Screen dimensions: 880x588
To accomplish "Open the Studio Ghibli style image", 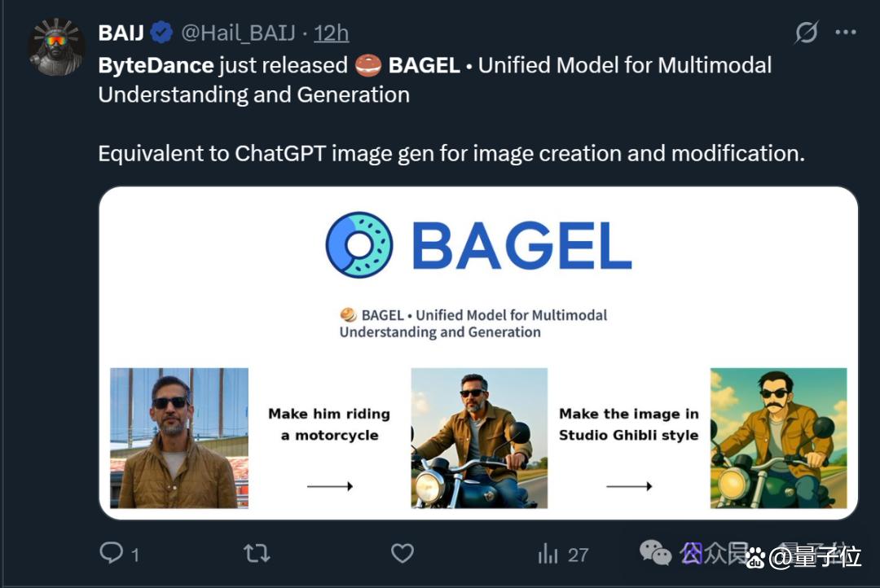I will point(778,438).
